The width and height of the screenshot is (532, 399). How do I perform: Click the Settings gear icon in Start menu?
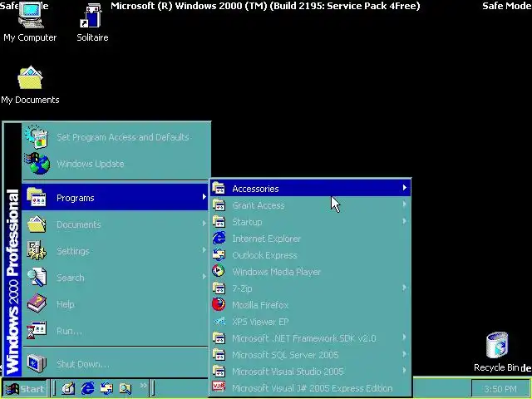pyautogui.click(x=37, y=250)
